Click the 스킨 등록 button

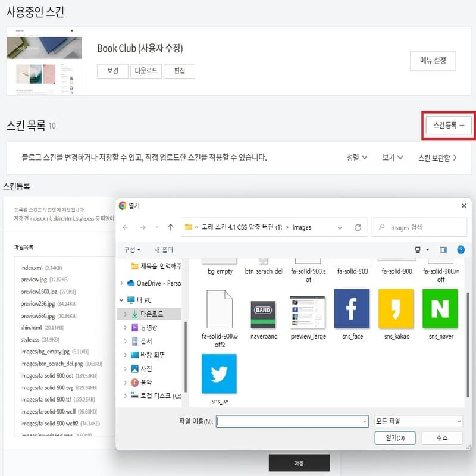point(448,126)
